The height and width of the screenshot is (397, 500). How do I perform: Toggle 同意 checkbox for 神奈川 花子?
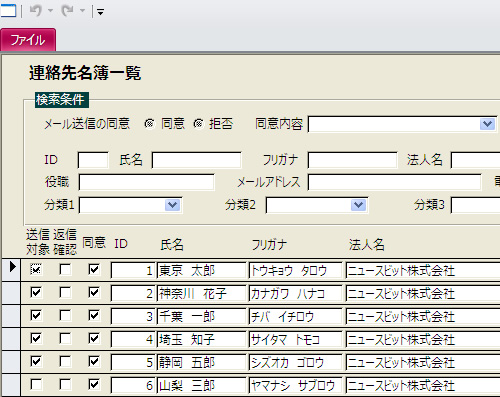click(x=94, y=293)
